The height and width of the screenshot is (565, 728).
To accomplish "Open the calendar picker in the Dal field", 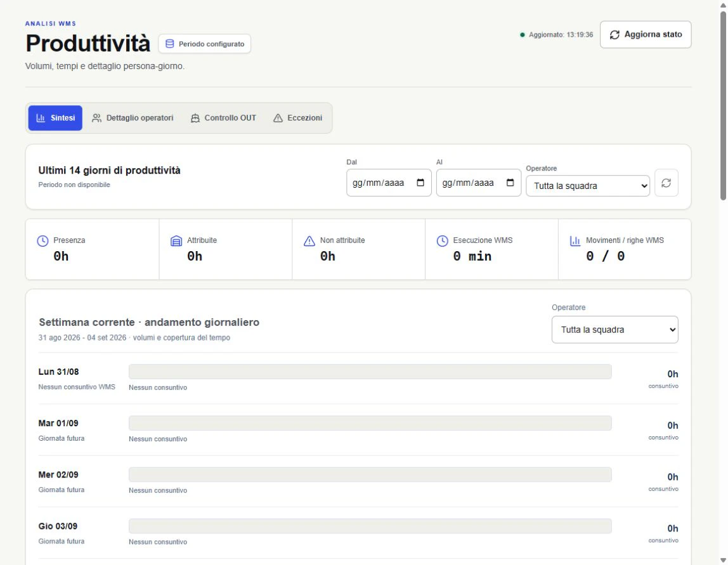I will click(420, 183).
